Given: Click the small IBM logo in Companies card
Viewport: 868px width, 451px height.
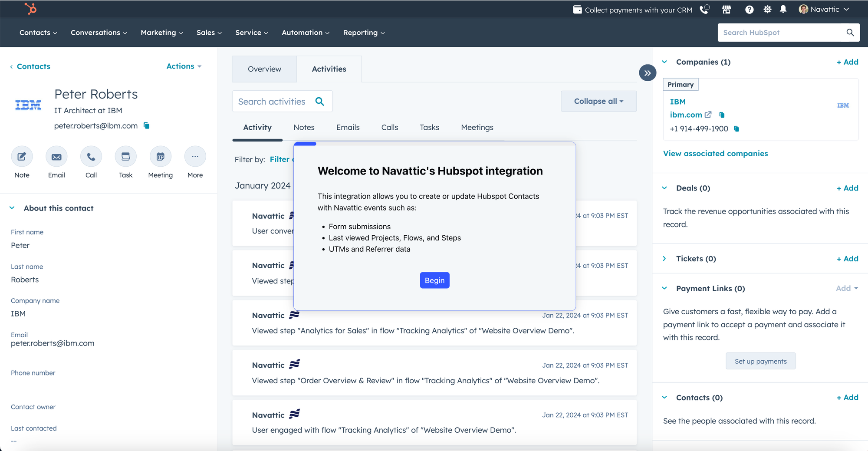Looking at the screenshot, I should [843, 105].
